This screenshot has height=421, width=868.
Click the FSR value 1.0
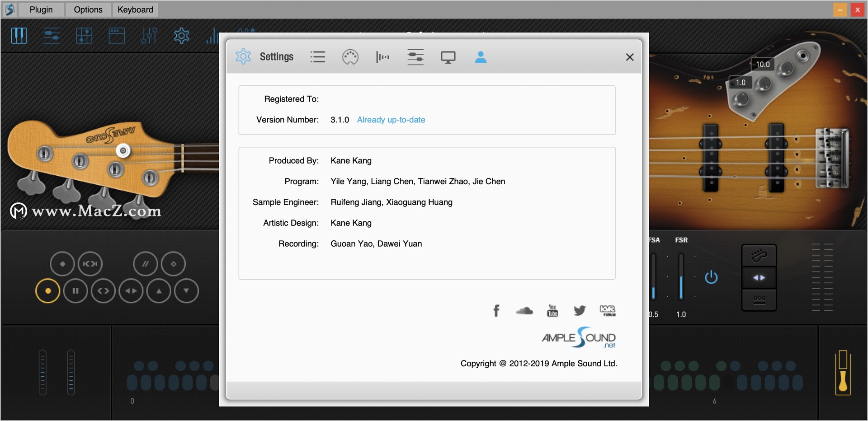(x=681, y=314)
